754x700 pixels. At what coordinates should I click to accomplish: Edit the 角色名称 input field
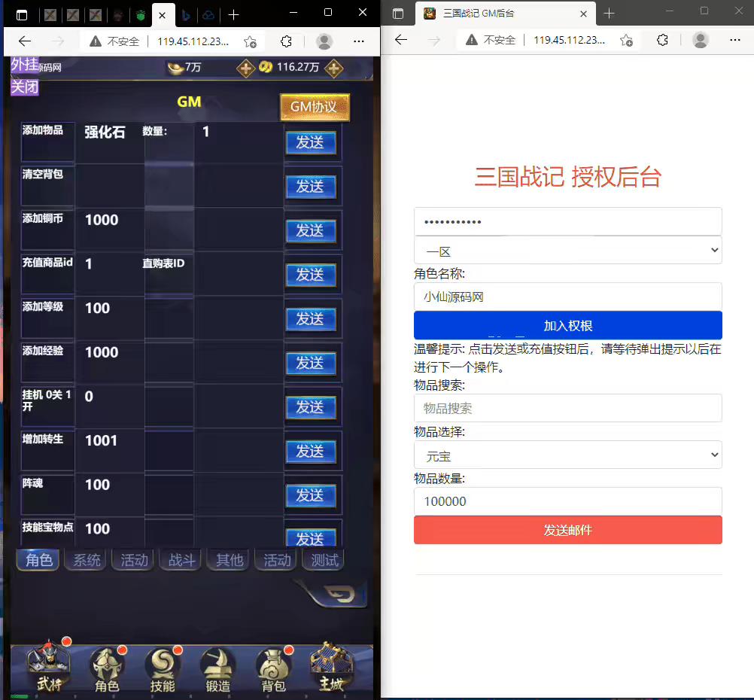pos(568,297)
